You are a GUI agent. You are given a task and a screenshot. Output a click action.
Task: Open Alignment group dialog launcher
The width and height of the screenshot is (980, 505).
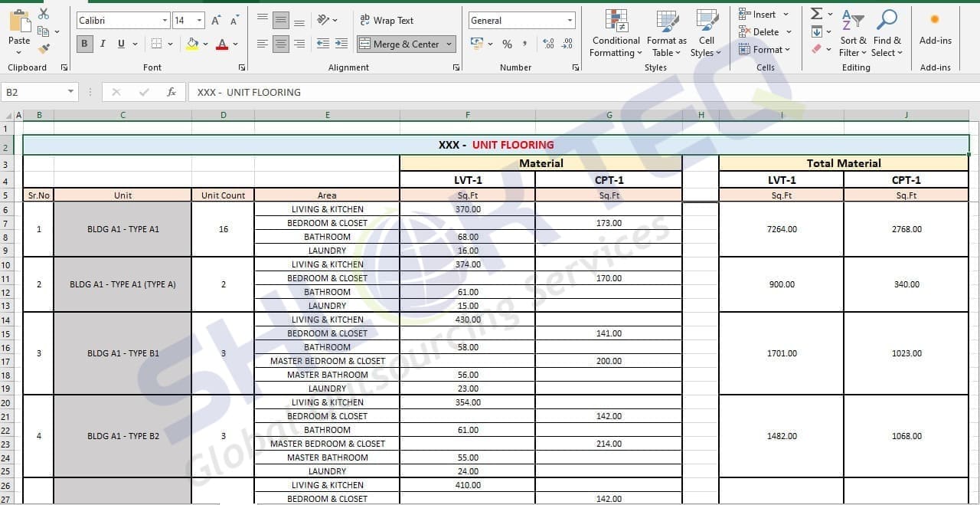pos(456,67)
